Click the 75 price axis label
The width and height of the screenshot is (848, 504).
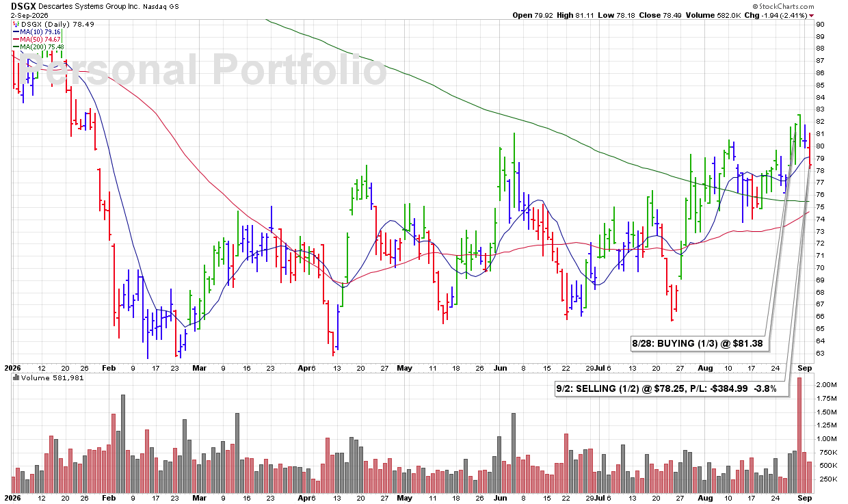point(821,207)
